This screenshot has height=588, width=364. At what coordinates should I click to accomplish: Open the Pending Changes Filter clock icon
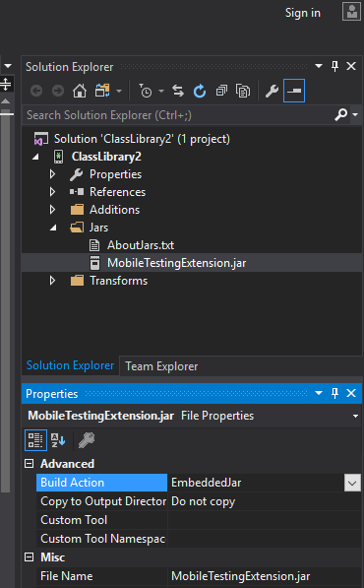click(146, 91)
